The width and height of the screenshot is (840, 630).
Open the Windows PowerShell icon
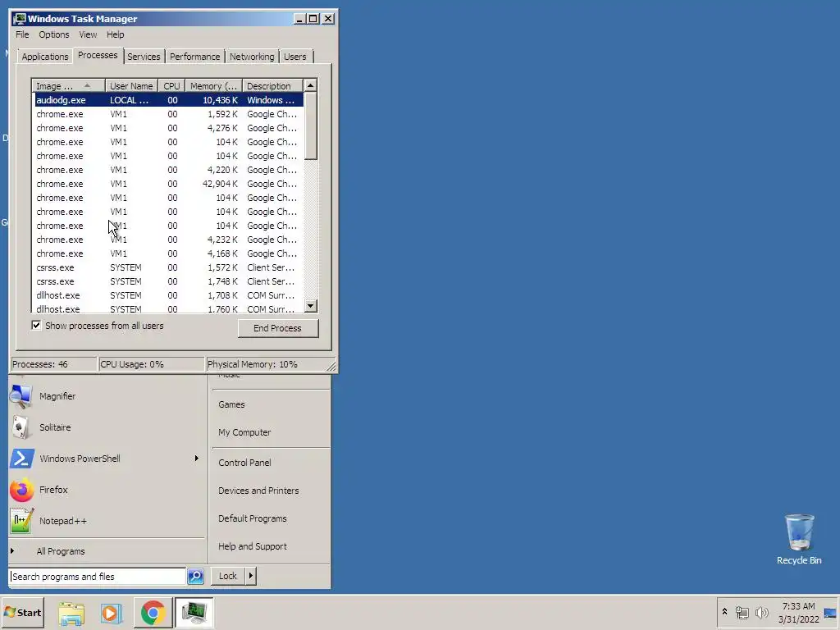(x=22, y=459)
